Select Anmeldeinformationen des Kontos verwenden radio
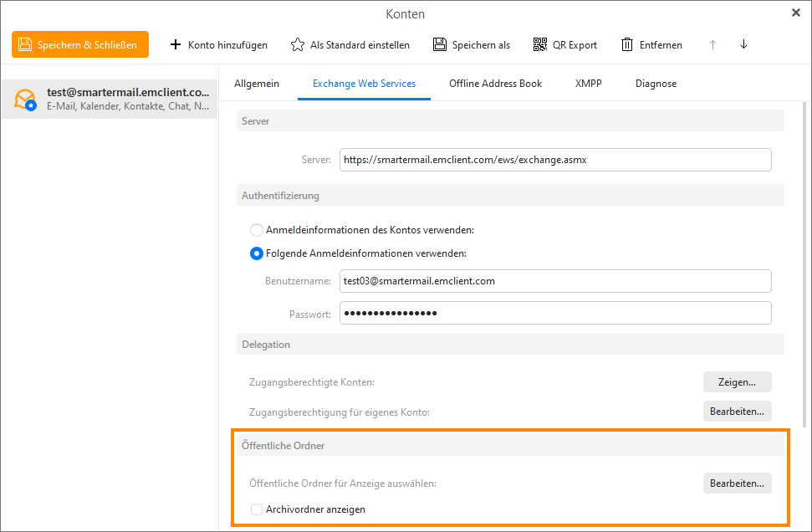The width and height of the screenshot is (812, 532). click(x=257, y=230)
